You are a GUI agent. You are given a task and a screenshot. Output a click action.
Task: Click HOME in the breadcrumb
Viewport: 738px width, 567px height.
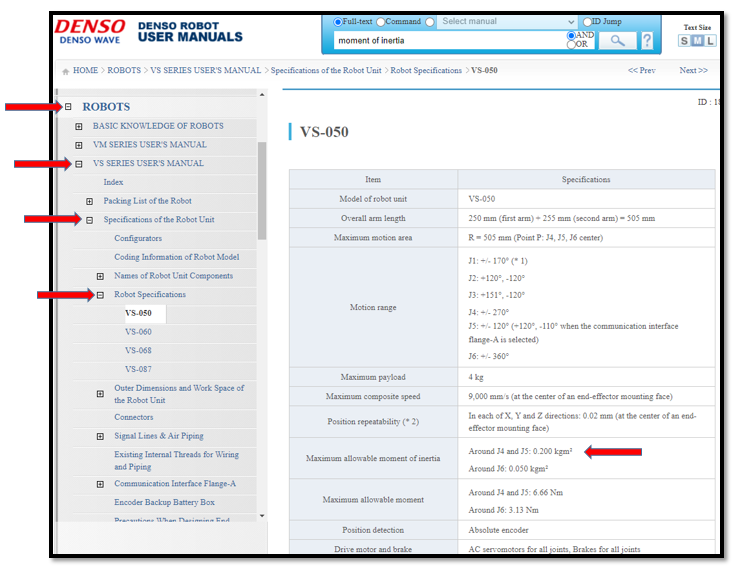(x=85, y=70)
